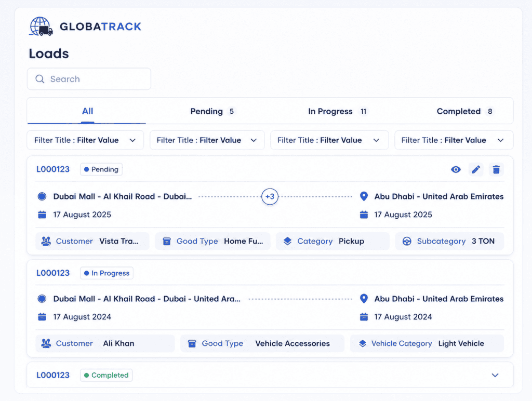Open the first Filter Title dropdown
532x401 pixels.
pos(85,140)
